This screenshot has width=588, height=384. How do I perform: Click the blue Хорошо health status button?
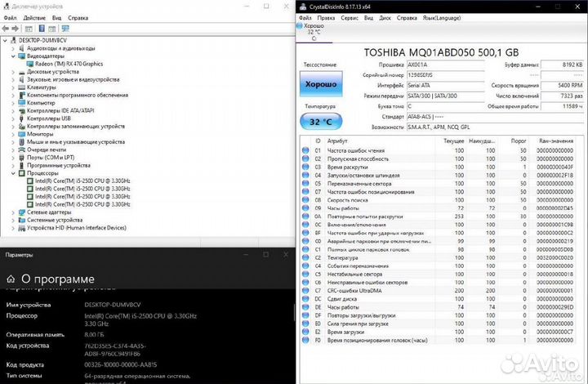321,84
